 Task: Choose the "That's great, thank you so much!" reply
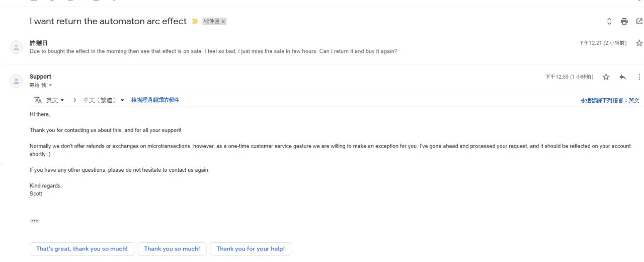[82, 249]
